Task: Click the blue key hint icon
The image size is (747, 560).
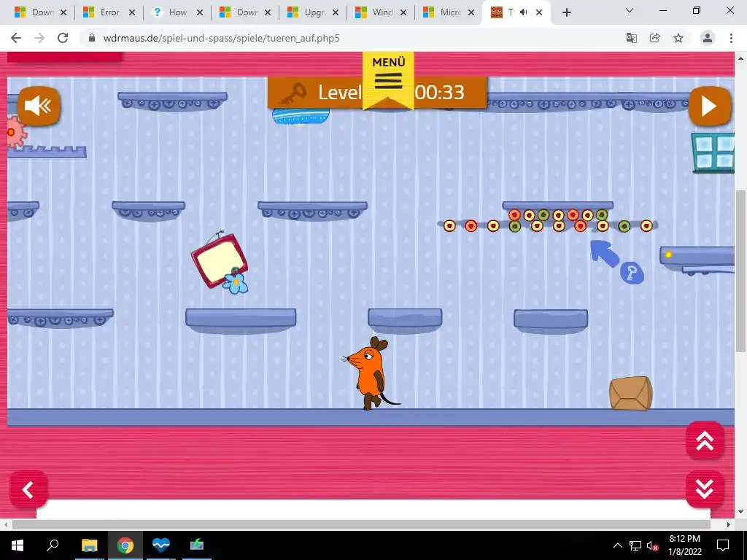Action: click(x=632, y=274)
